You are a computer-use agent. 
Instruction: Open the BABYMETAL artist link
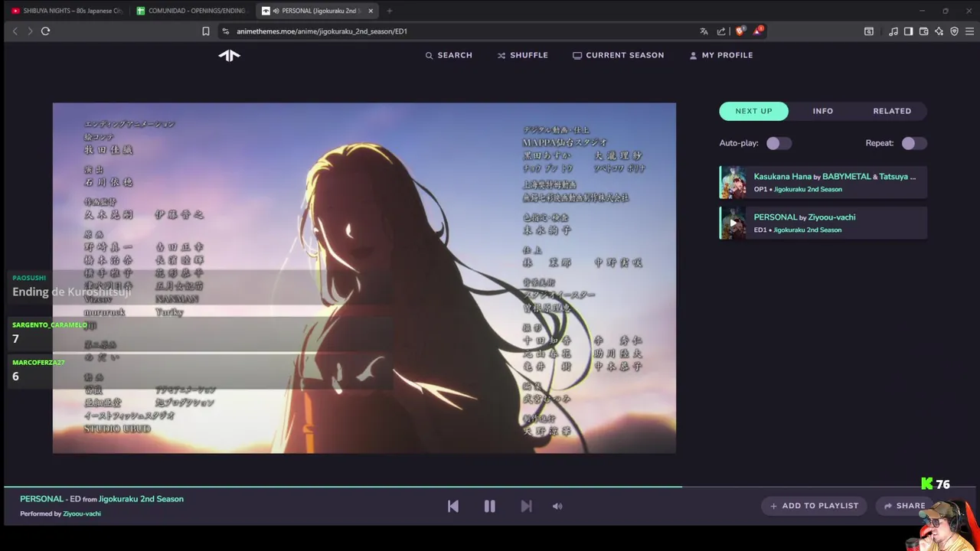coord(847,177)
